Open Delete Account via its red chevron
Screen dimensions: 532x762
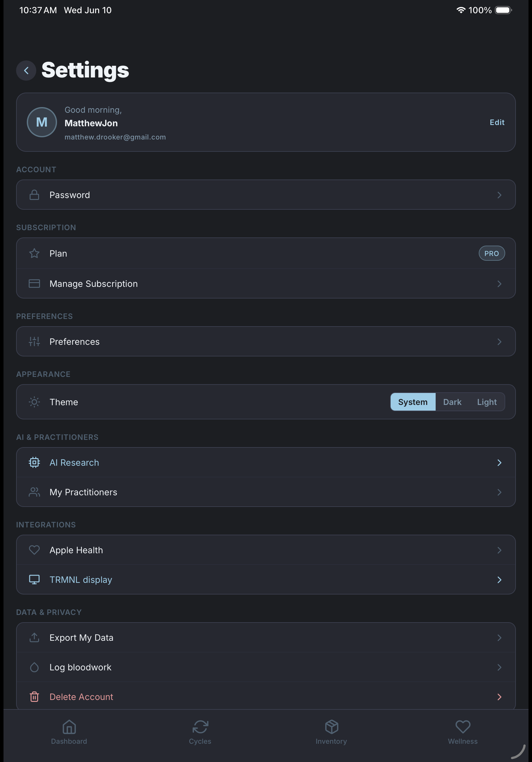pos(499,697)
